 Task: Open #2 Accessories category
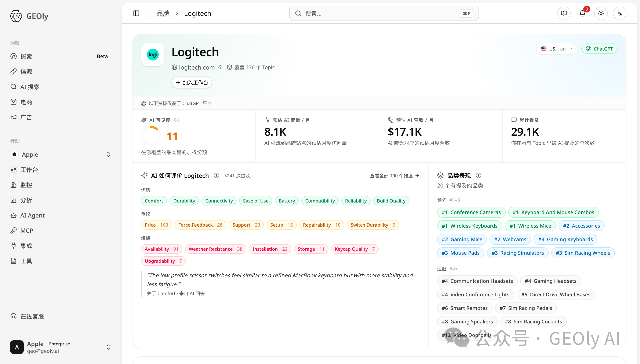coord(581,226)
